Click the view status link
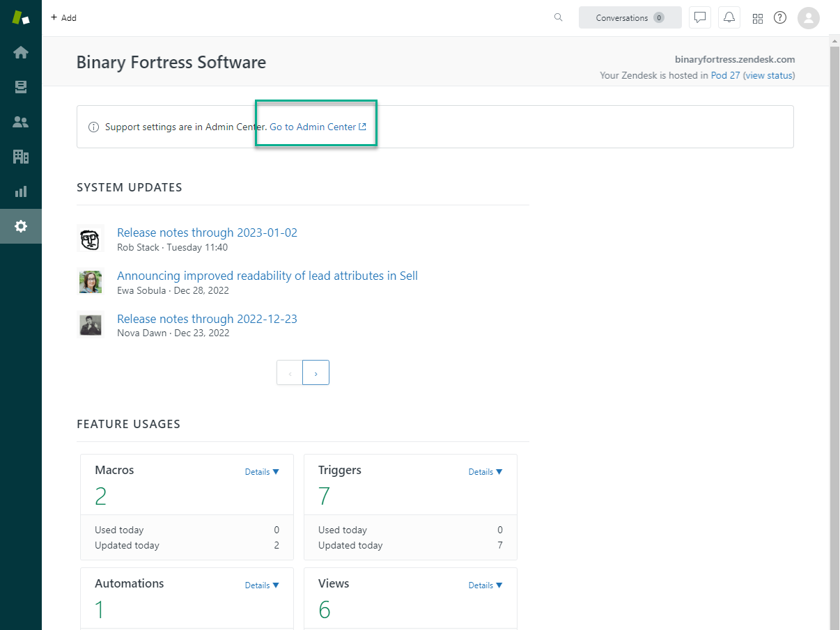The width and height of the screenshot is (840, 630). 769,75
